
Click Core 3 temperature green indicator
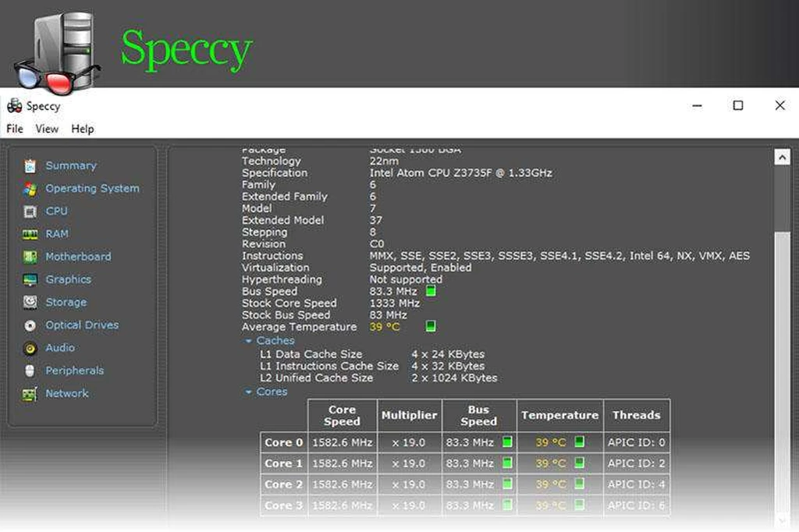(x=580, y=505)
